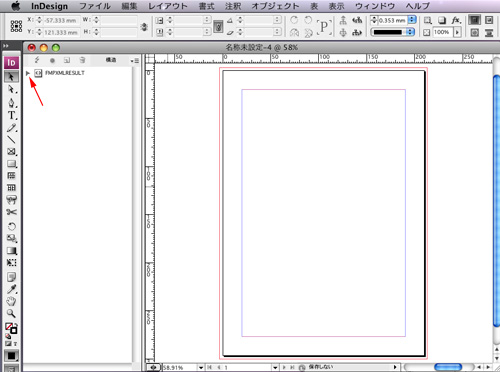Open the 書式 menu
The image size is (500, 372).
tap(206, 6)
